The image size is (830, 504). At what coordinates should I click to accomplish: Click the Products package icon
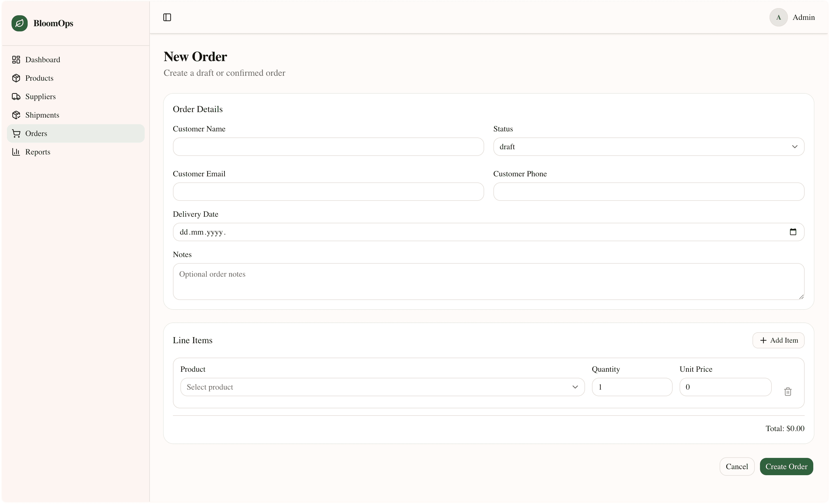click(x=16, y=78)
